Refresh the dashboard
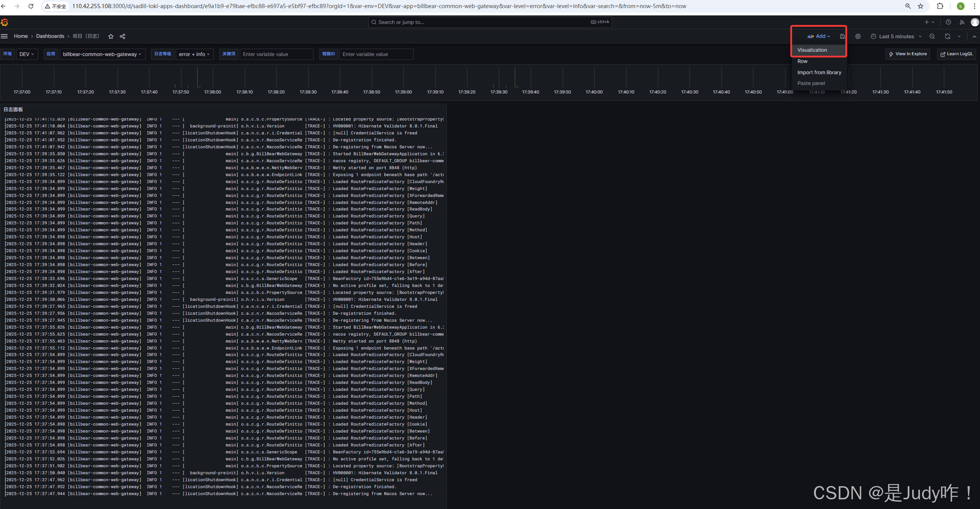Image resolution: width=980 pixels, height=509 pixels. point(948,36)
